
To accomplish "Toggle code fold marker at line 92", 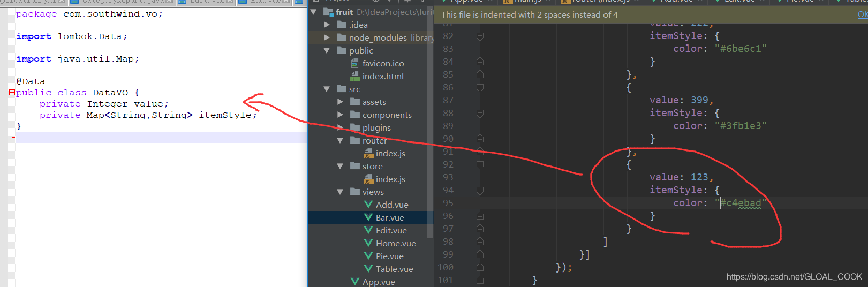I will click(x=480, y=164).
